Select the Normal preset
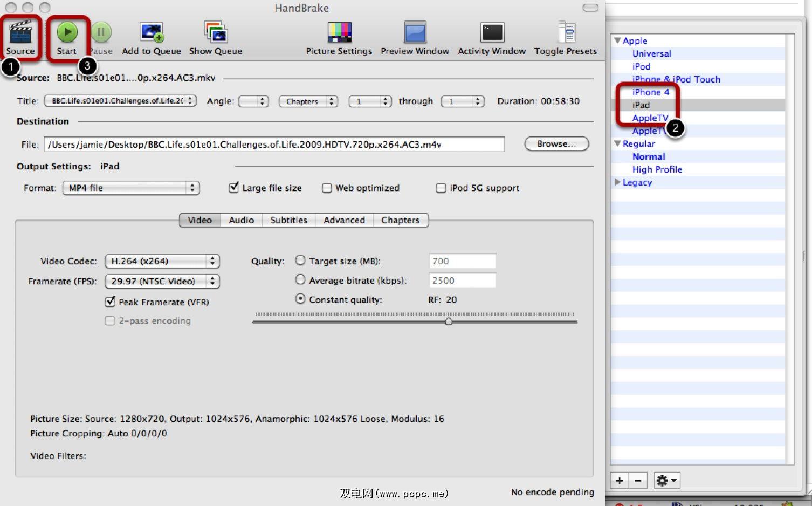The height and width of the screenshot is (506, 812). click(x=649, y=156)
